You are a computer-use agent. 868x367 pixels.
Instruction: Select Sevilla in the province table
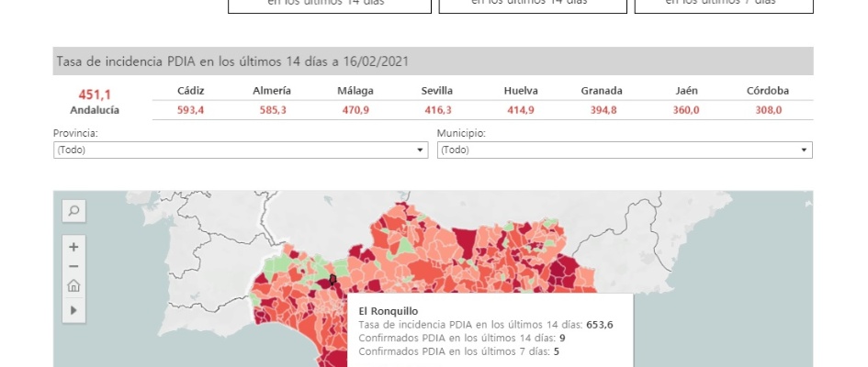pos(437,91)
